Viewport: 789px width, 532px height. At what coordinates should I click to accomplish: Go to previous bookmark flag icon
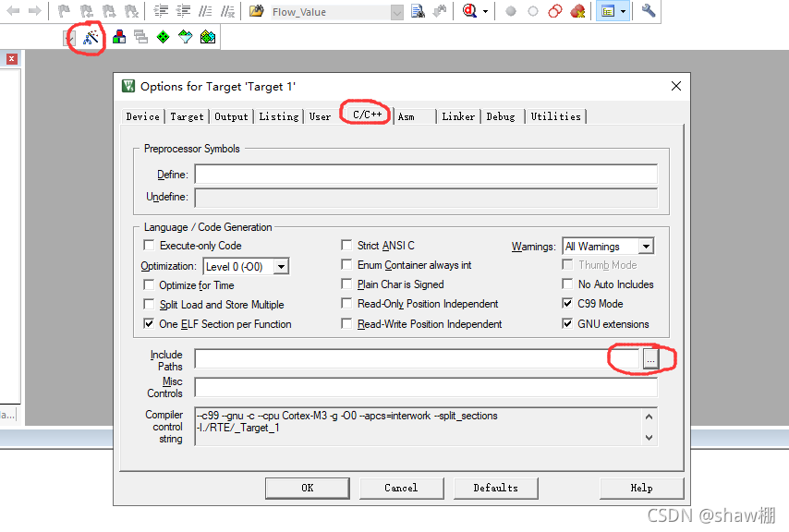(x=87, y=11)
